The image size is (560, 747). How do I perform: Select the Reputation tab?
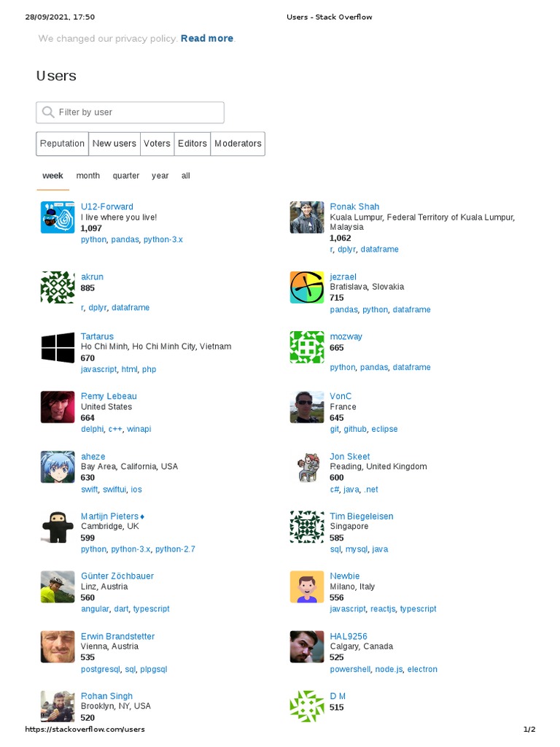(63, 144)
